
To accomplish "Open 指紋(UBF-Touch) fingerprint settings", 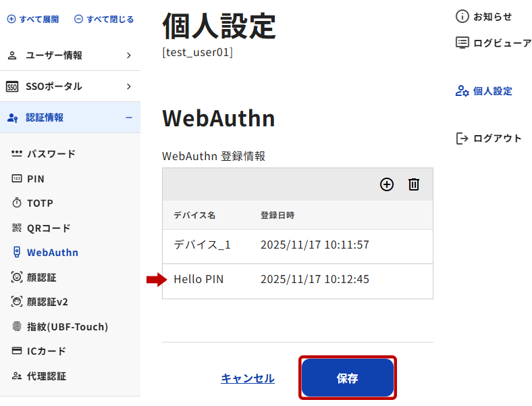I will click(x=67, y=327).
